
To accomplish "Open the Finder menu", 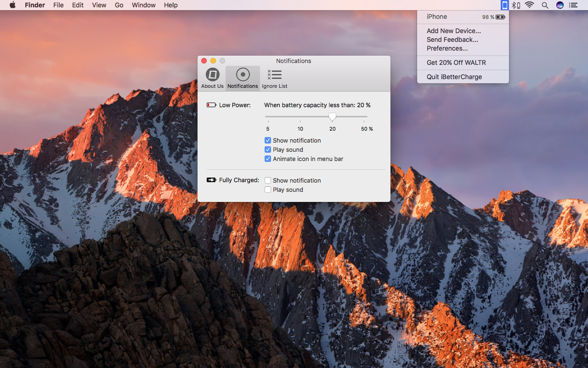I will (x=35, y=5).
